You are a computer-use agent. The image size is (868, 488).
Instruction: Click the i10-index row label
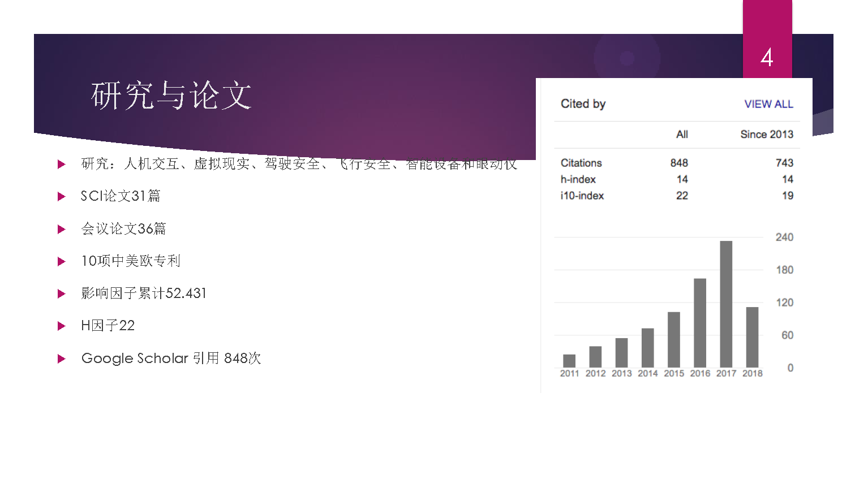(582, 196)
